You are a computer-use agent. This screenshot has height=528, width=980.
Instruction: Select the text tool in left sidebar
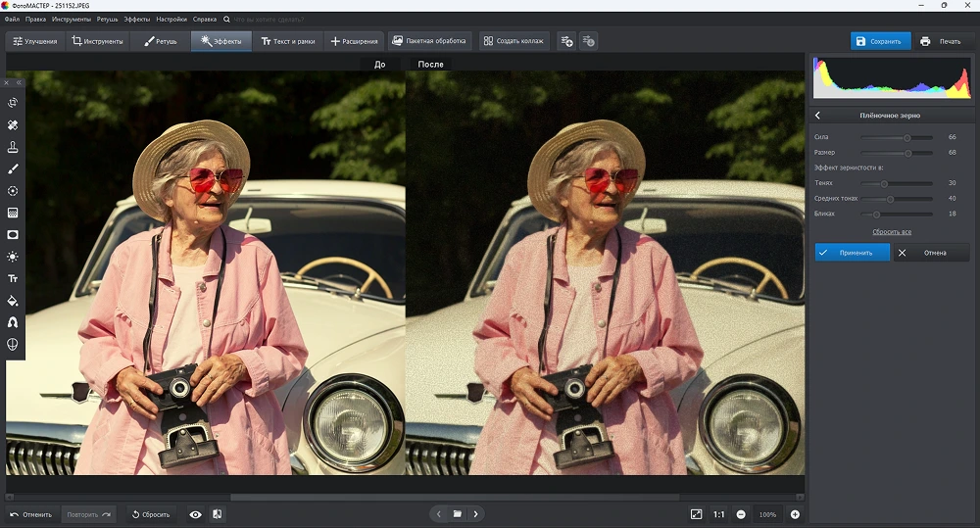click(x=13, y=278)
